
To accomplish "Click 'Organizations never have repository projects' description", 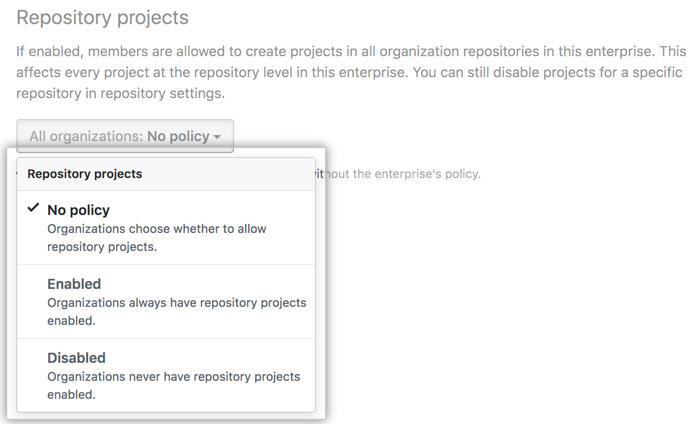I will (x=173, y=376).
